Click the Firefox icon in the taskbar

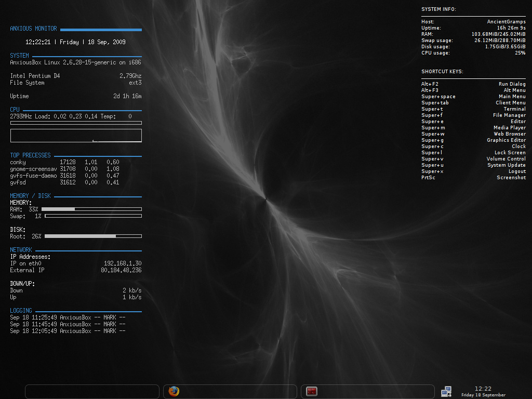[x=174, y=391]
